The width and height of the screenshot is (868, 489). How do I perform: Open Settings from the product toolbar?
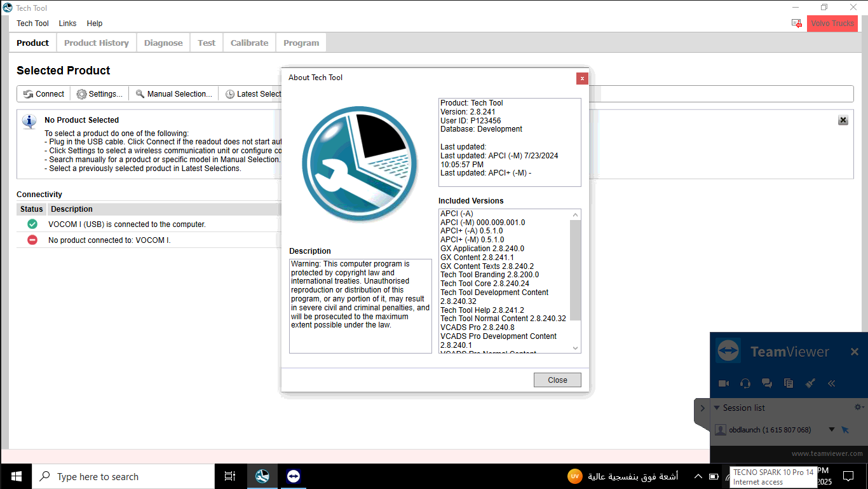pyautogui.click(x=100, y=94)
